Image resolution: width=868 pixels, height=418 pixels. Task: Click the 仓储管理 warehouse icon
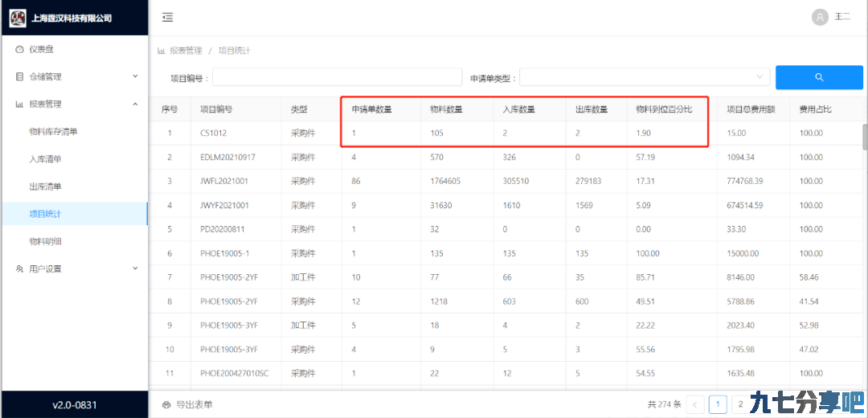(x=19, y=77)
